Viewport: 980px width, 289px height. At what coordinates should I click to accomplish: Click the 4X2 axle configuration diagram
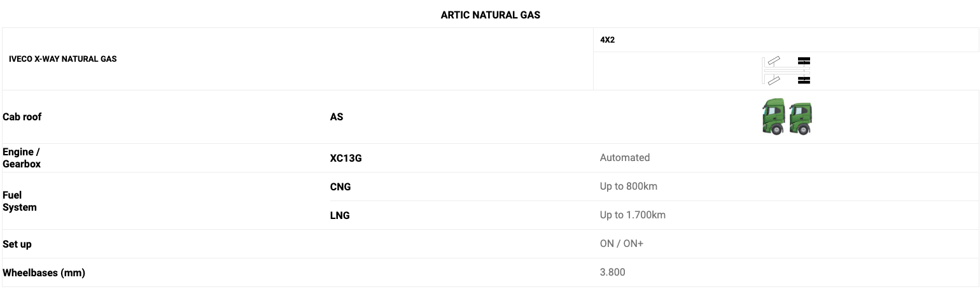click(786, 71)
